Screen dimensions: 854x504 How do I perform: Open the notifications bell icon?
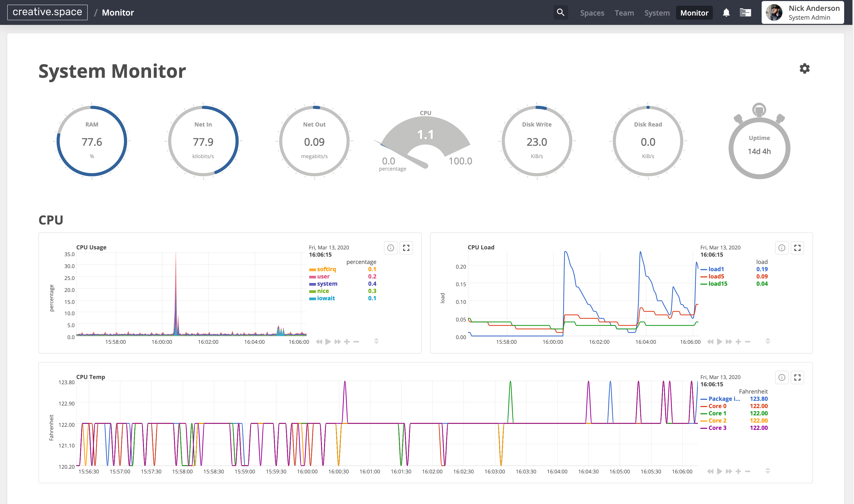[x=726, y=13]
